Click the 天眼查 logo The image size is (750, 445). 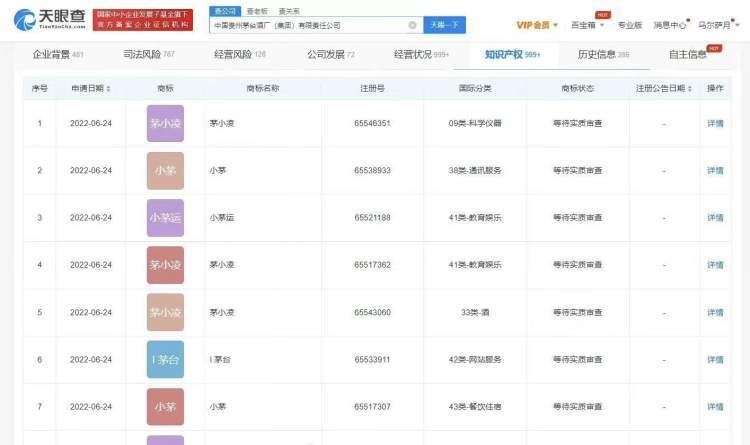50,19
